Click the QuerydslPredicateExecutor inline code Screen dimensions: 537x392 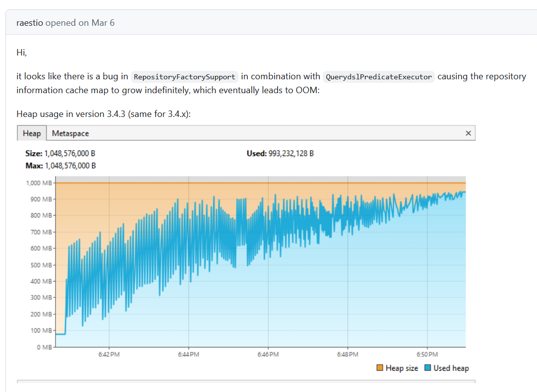[379, 77]
